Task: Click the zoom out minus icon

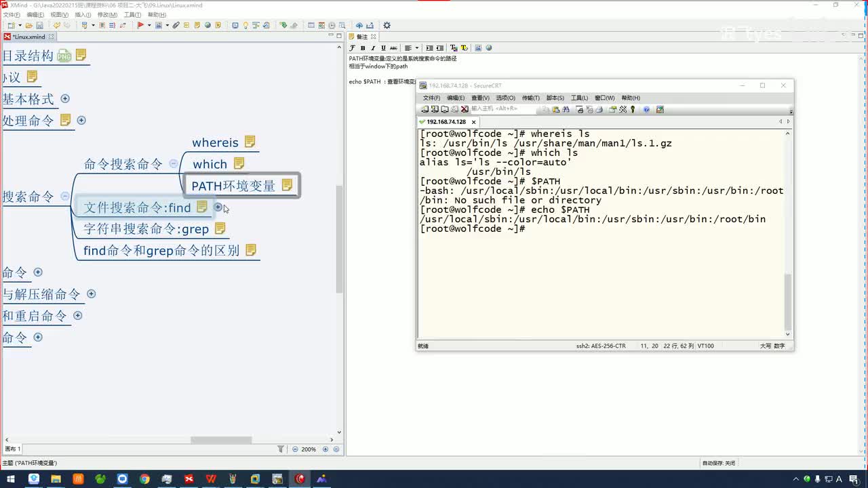Action: [295, 449]
